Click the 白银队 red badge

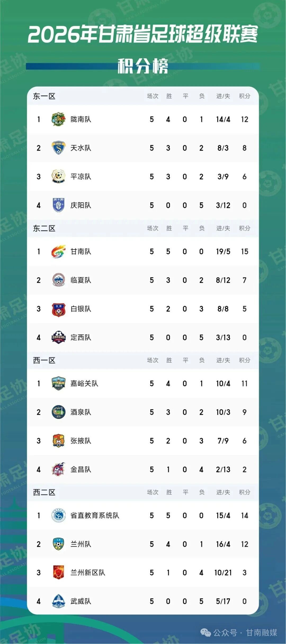(58, 309)
